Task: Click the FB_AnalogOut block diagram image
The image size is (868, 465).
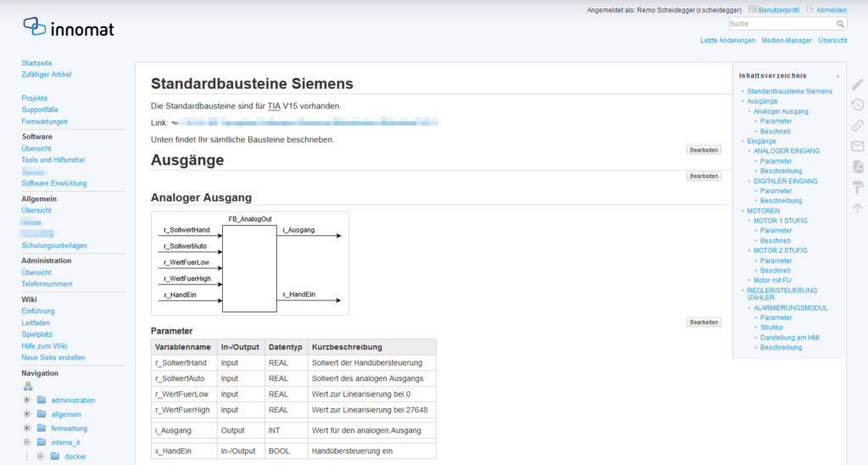Action: coord(250,263)
